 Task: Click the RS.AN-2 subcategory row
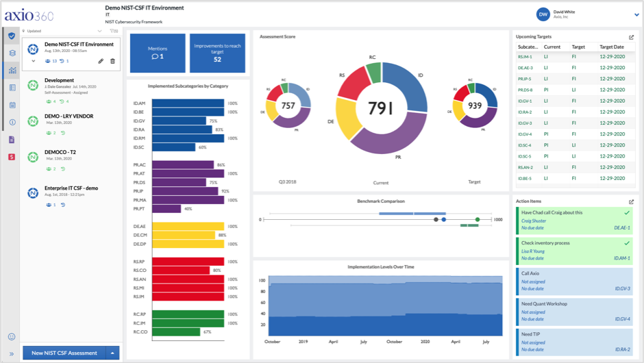pyautogui.click(x=575, y=168)
